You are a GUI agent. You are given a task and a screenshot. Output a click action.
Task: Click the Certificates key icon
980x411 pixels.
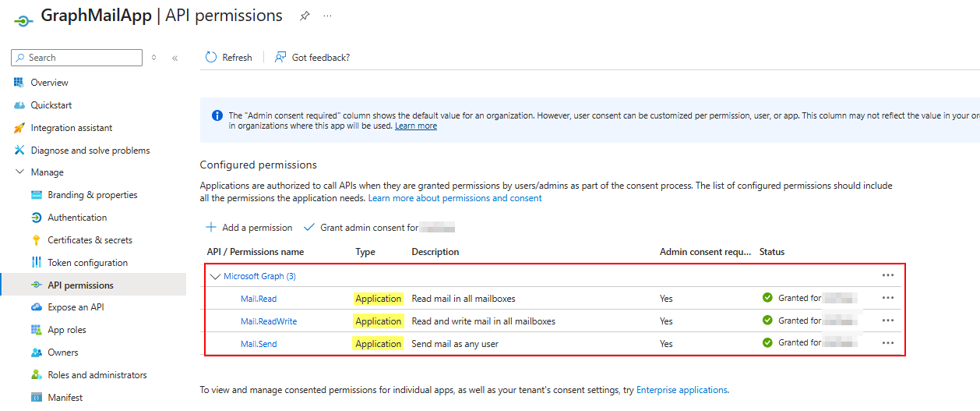(36, 240)
